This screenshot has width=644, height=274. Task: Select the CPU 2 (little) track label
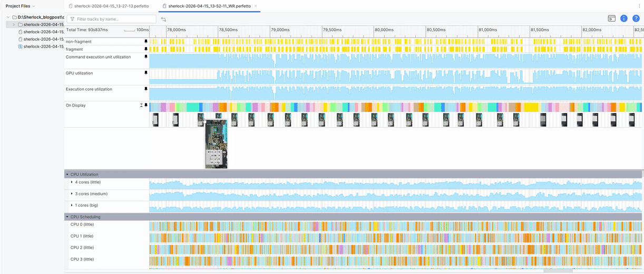tap(82, 248)
